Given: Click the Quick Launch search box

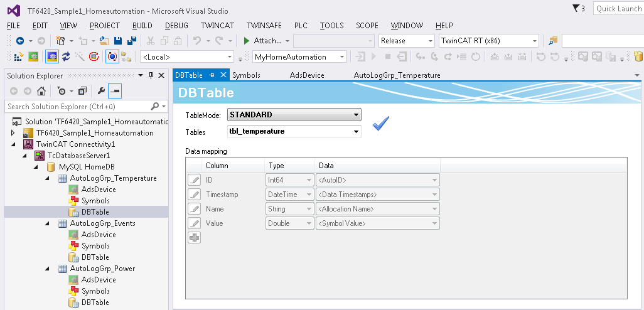Looking at the screenshot, I should (x=618, y=9).
